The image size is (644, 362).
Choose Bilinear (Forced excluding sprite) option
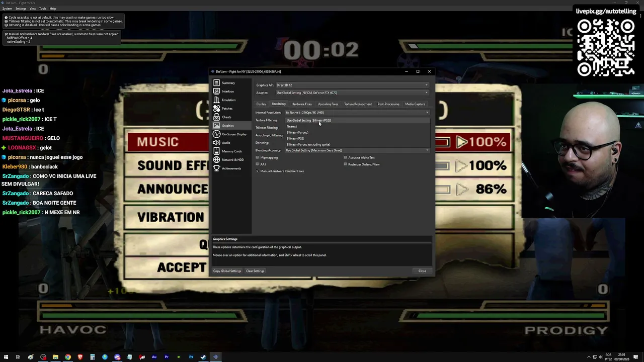(357, 145)
